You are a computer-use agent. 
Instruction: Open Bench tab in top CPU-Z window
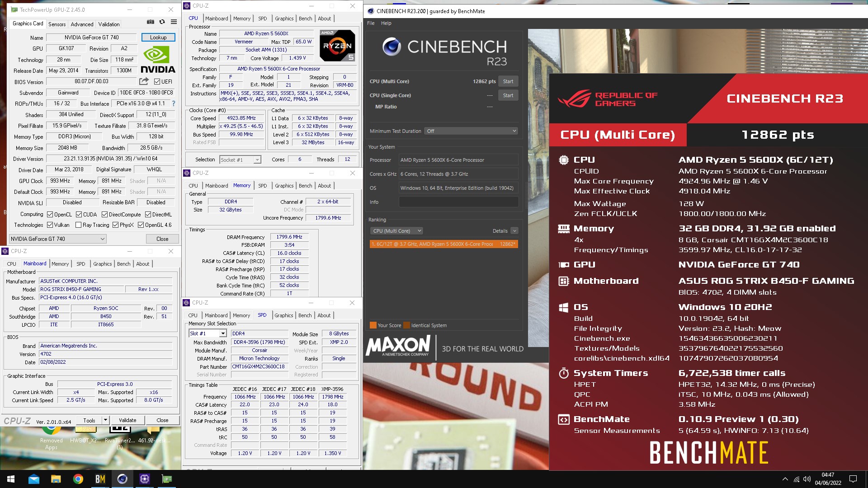[306, 19]
